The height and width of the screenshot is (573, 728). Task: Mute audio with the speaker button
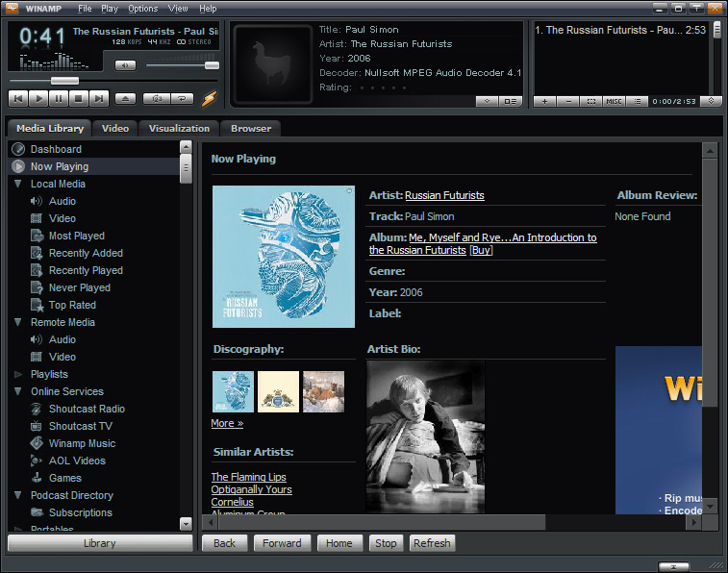125,65
